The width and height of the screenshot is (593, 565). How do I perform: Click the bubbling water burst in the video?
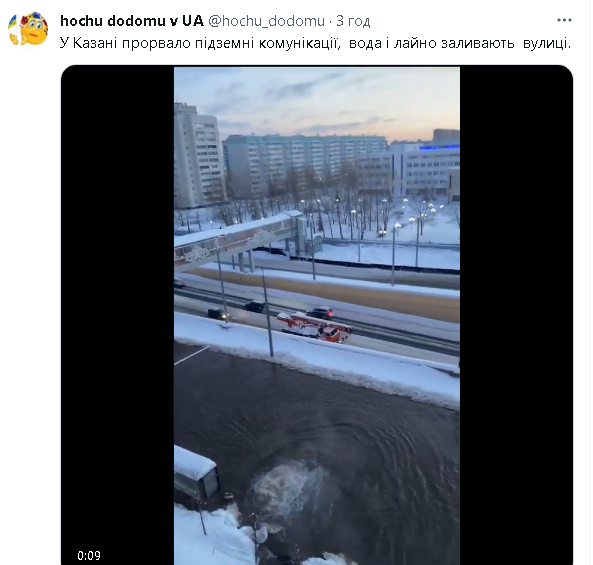tap(288, 486)
